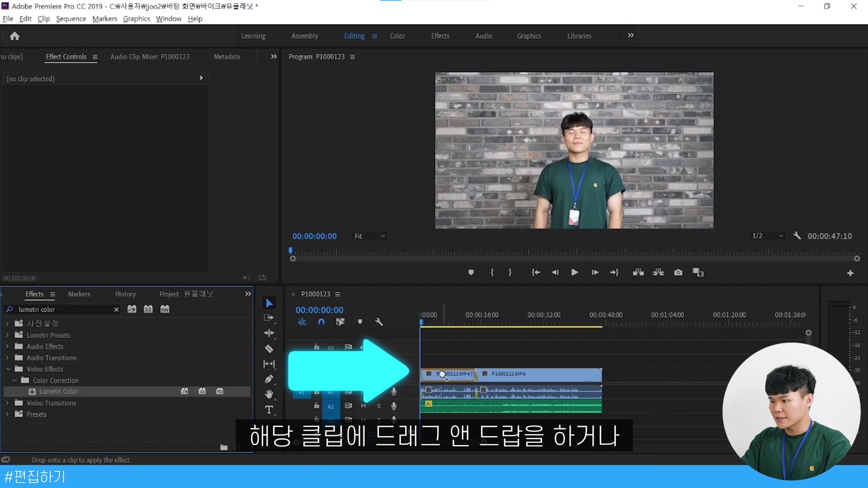Toggle A2 voice-over record microphone

(x=394, y=406)
